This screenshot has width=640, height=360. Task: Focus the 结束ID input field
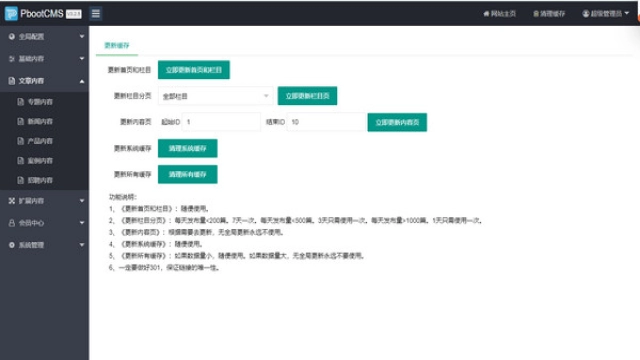click(326, 122)
